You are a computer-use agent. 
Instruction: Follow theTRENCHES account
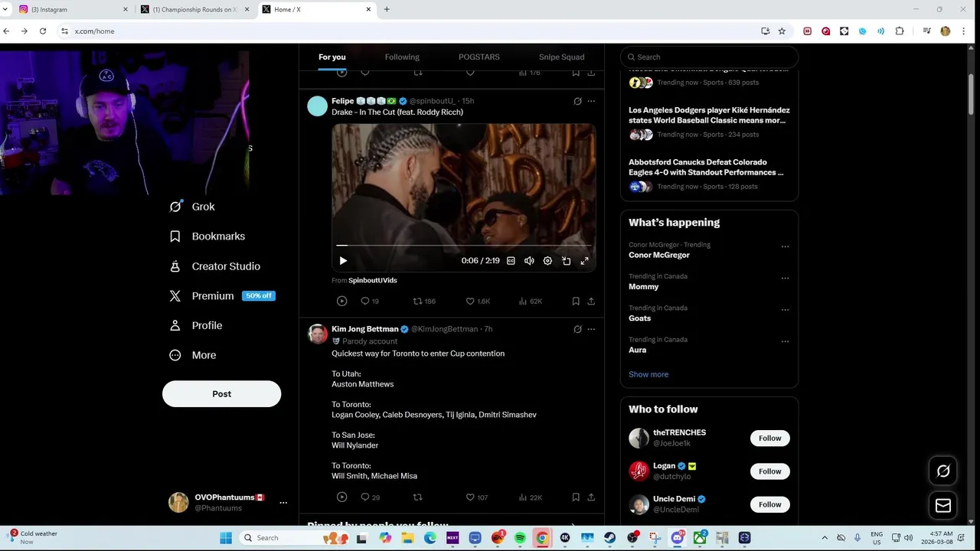point(769,439)
